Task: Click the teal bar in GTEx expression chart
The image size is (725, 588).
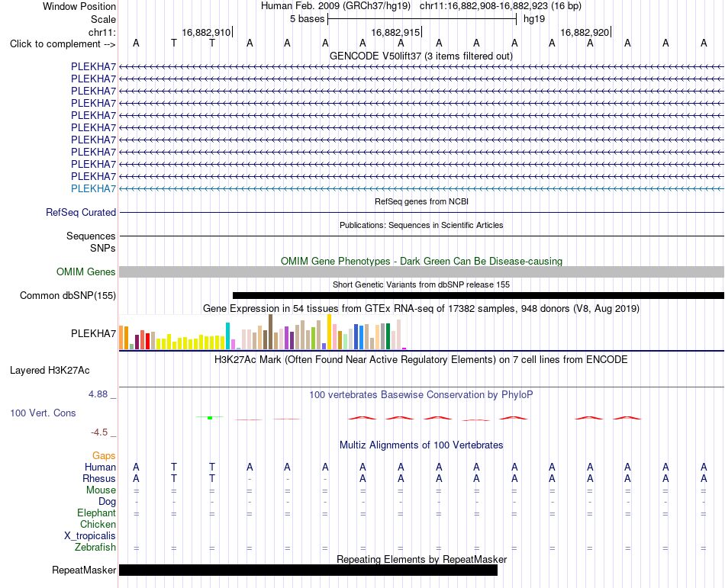Action: 227,336
